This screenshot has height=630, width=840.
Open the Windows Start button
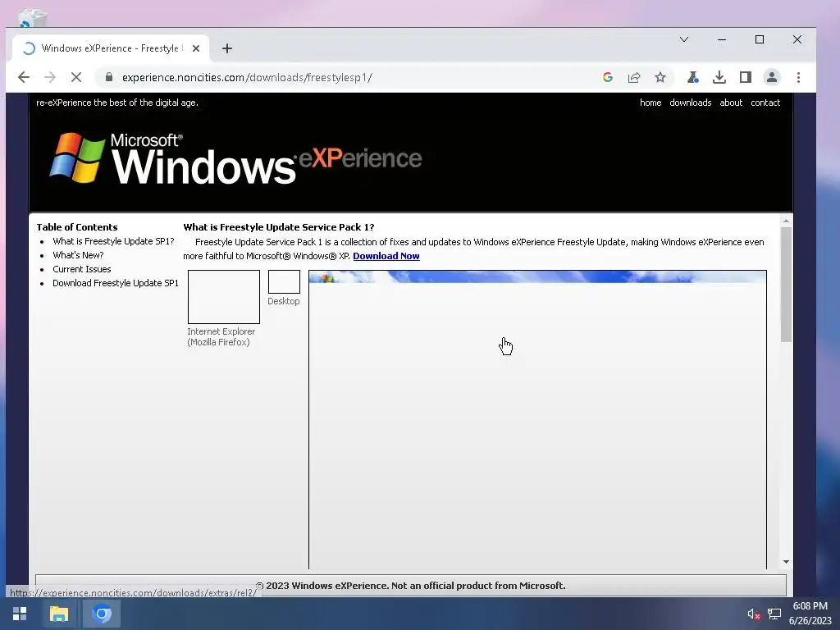point(20,614)
